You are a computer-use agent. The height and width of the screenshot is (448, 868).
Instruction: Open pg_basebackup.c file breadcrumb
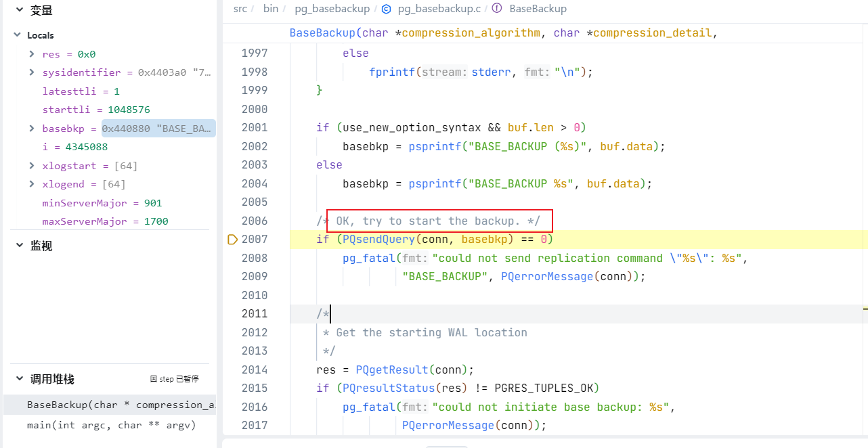(439, 9)
